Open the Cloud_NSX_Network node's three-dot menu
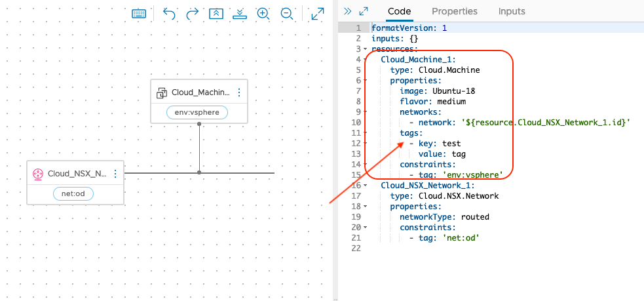 pos(115,174)
